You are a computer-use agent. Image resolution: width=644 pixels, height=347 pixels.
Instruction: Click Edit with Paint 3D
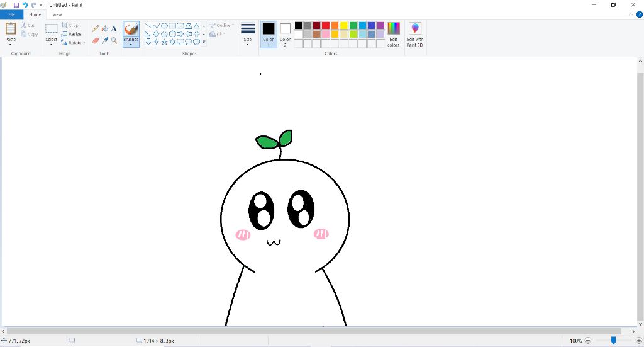[x=415, y=35]
